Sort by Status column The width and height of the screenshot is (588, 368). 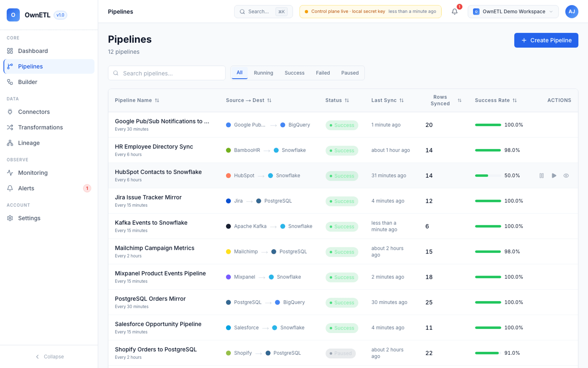click(x=337, y=100)
